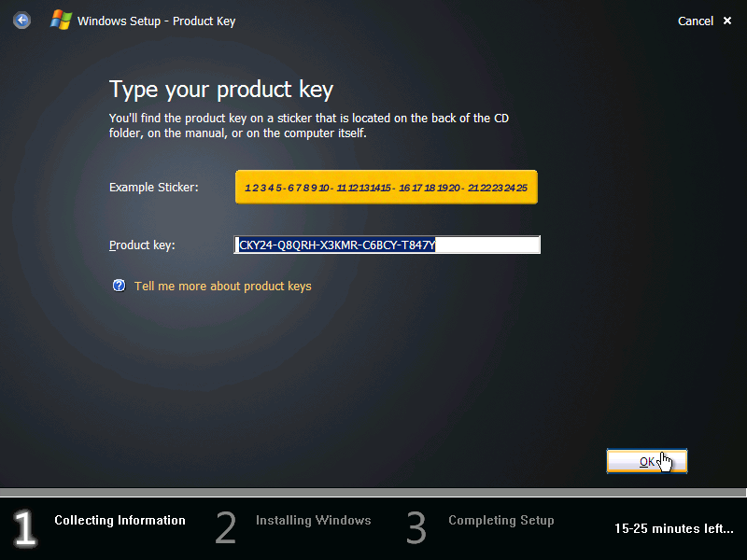This screenshot has height=560, width=747.
Task: Click the step number 3 graphic
Action: 416,527
